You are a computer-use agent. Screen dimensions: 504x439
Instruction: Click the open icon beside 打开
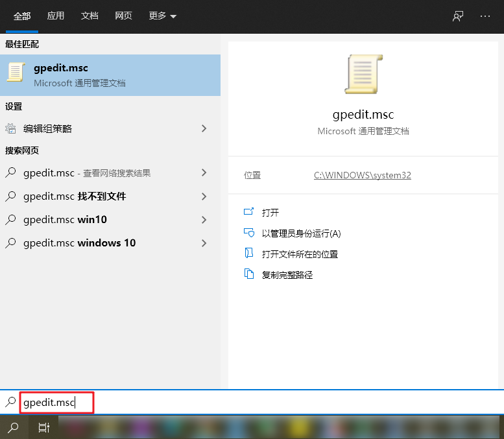click(249, 211)
